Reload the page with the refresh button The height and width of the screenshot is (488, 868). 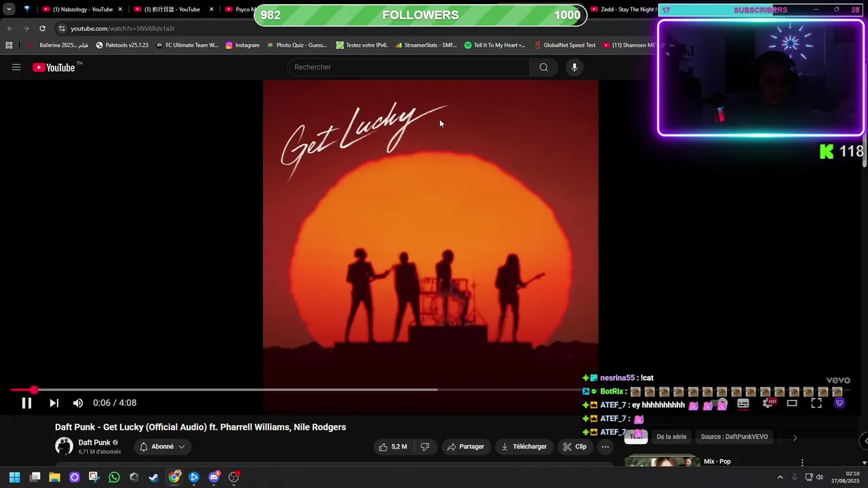coord(42,28)
